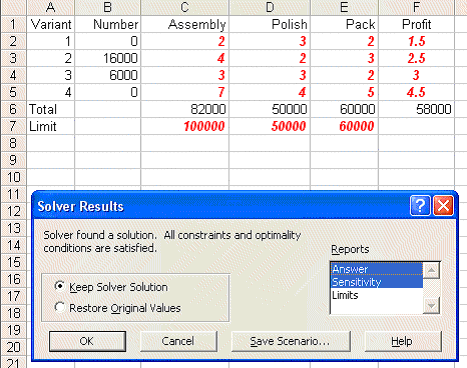This screenshot has width=467, height=368.
Task: Select the Assembly limit cell 100000
Action: (x=185, y=126)
